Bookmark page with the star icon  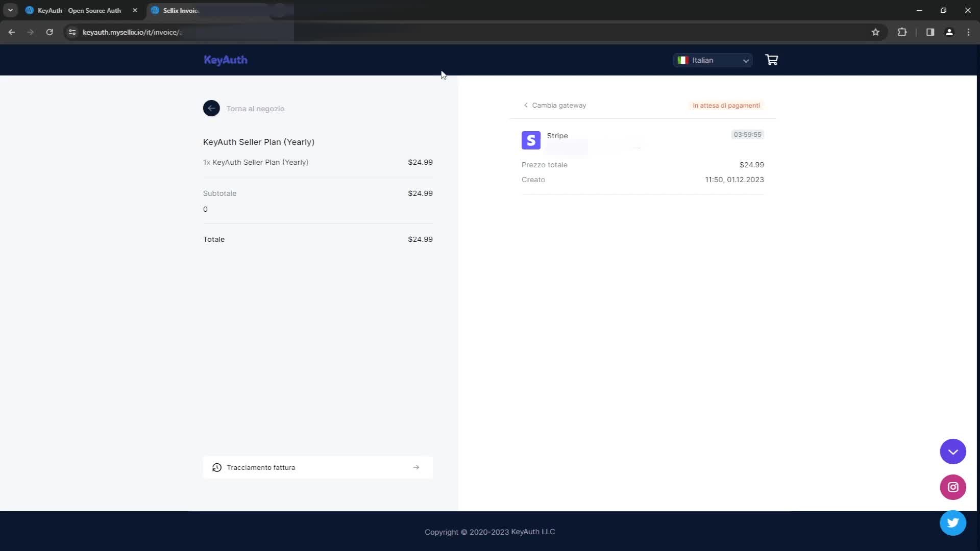875,32
